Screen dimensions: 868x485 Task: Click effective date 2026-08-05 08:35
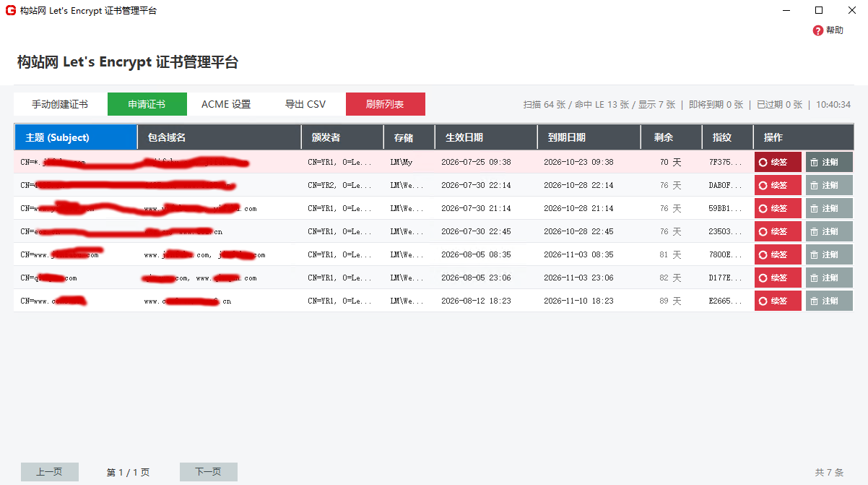pyautogui.click(x=476, y=254)
